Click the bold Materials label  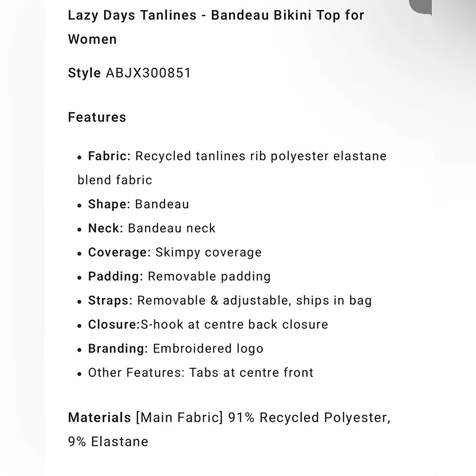tap(99, 417)
